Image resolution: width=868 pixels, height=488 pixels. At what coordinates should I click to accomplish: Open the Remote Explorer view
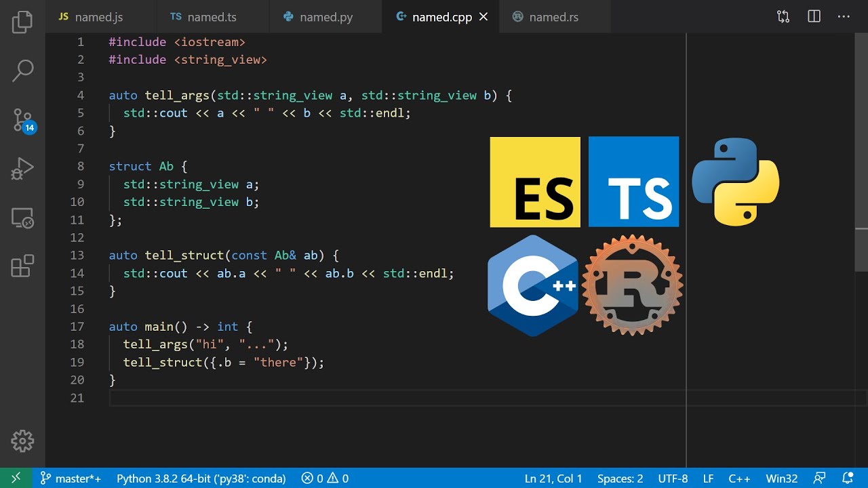click(x=22, y=218)
